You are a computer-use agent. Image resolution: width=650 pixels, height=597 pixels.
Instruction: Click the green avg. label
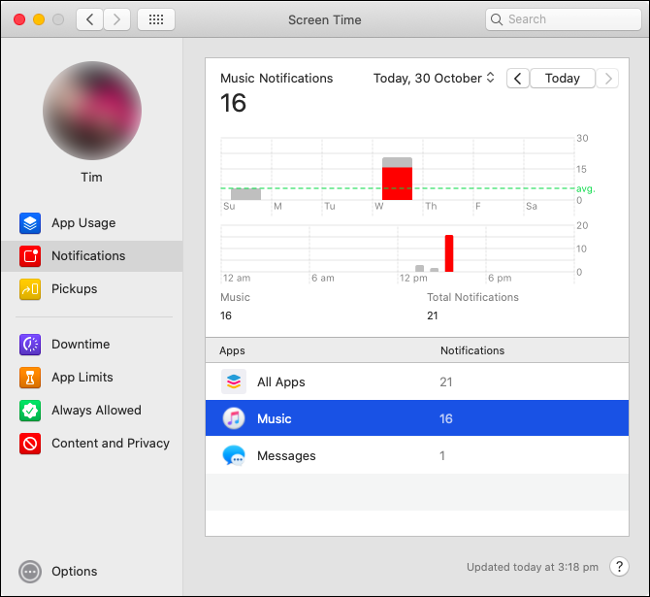click(x=585, y=189)
